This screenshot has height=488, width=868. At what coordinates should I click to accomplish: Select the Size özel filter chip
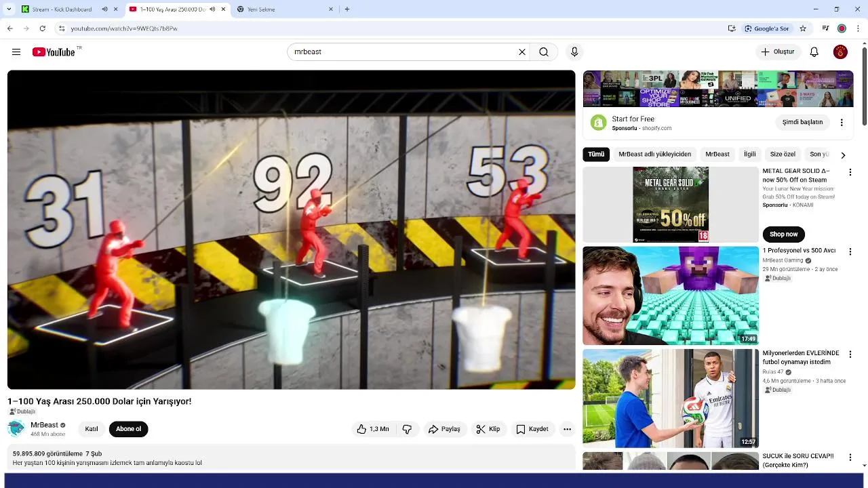tap(783, 155)
